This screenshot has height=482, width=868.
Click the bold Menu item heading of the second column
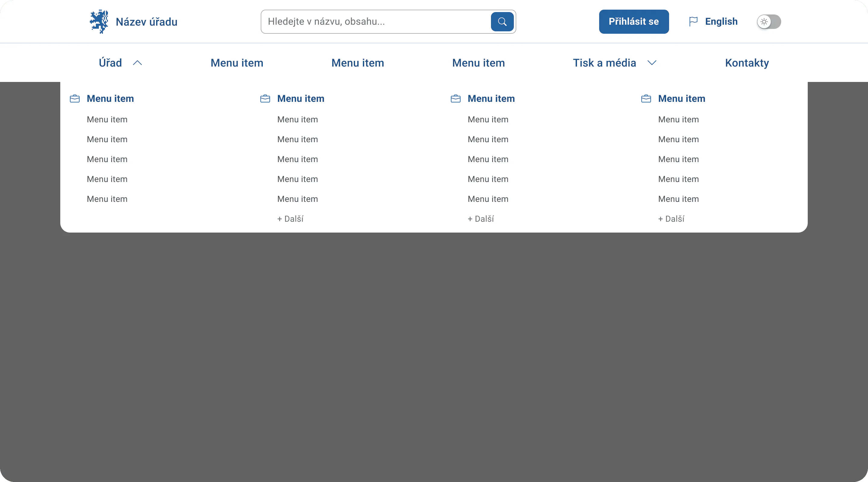(300, 99)
